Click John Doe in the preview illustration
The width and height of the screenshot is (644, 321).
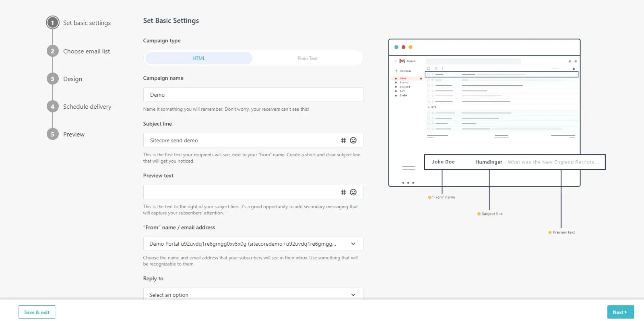443,162
